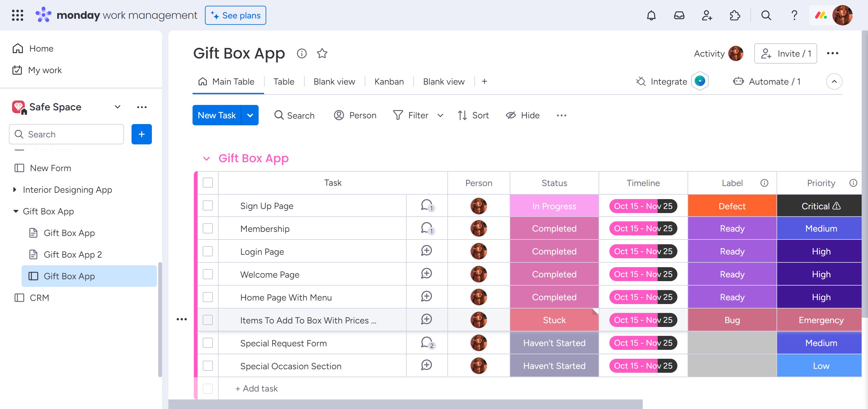Viewport: 868px width, 409px height.
Task: Open Sign Up Page conversation updates
Action: (x=427, y=205)
